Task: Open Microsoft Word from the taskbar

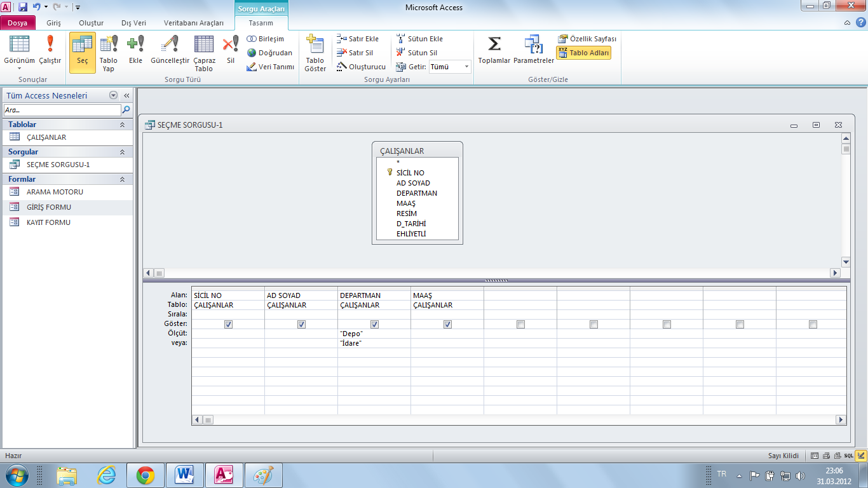Action: coord(184,475)
